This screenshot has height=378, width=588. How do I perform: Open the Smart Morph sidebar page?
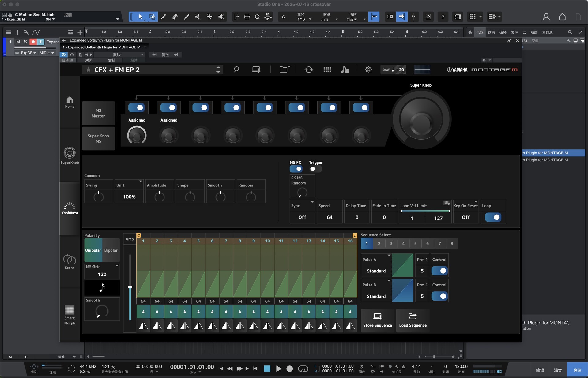pos(70,315)
